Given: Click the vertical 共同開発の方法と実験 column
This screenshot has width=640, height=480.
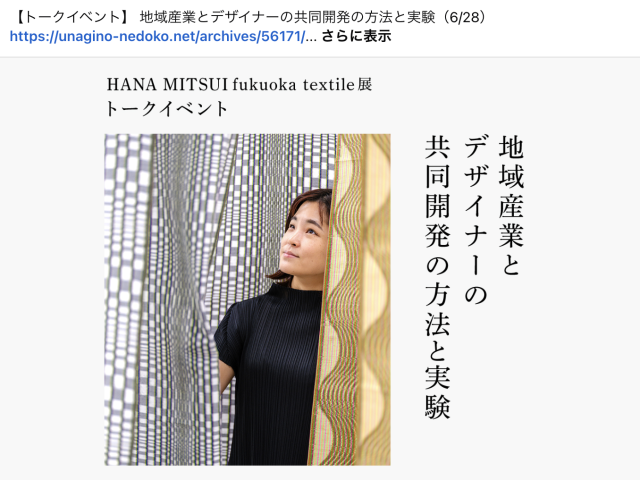Looking at the screenshot, I should tap(438, 278).
